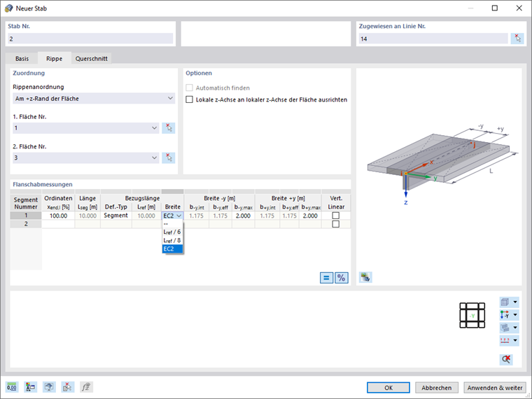Expand the 1. Fläche Nr. dropdown

[155, 128]
